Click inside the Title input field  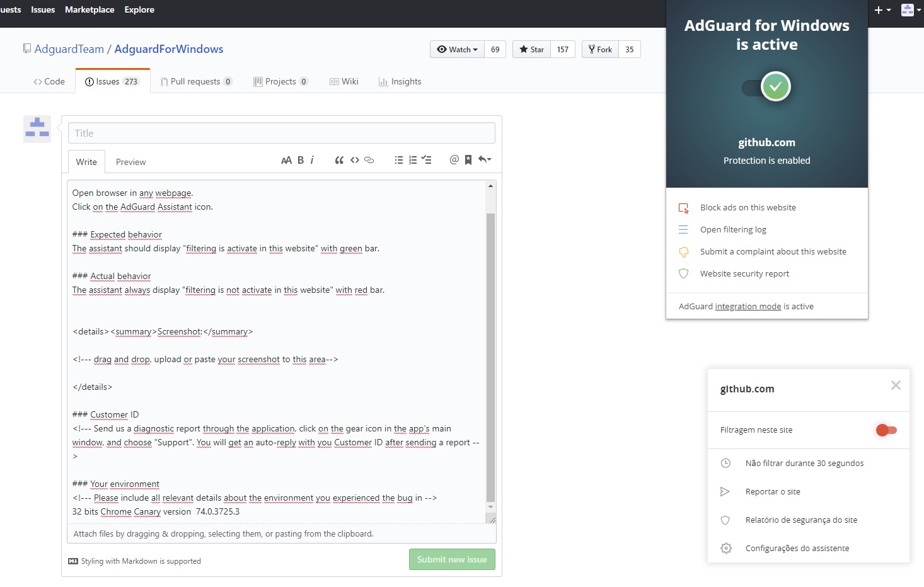[x=281, y=133]
